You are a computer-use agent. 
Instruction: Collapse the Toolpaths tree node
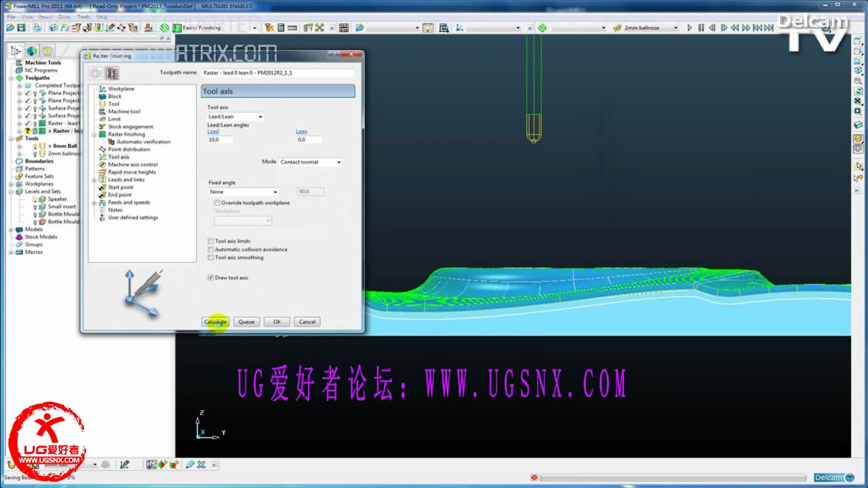(12, 78)
